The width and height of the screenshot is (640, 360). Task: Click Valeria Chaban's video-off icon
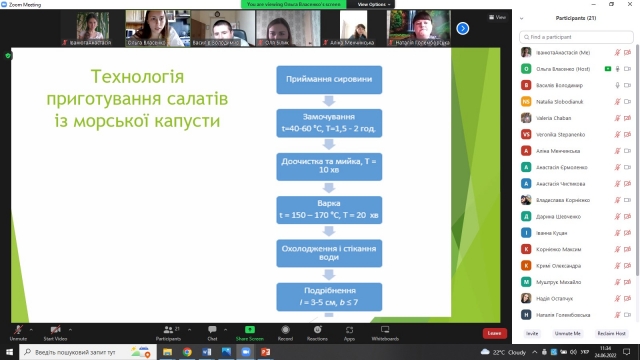click(627, 118)
